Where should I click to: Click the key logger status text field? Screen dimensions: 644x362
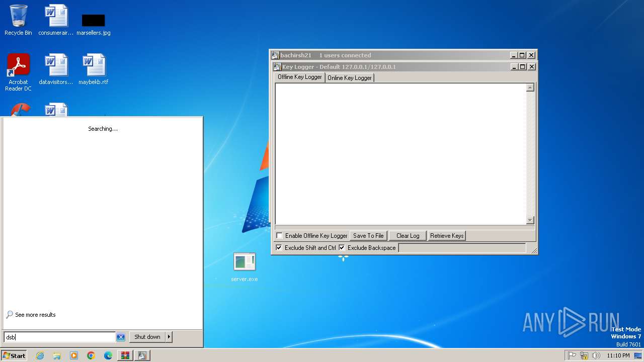click(x=462, y=248)
